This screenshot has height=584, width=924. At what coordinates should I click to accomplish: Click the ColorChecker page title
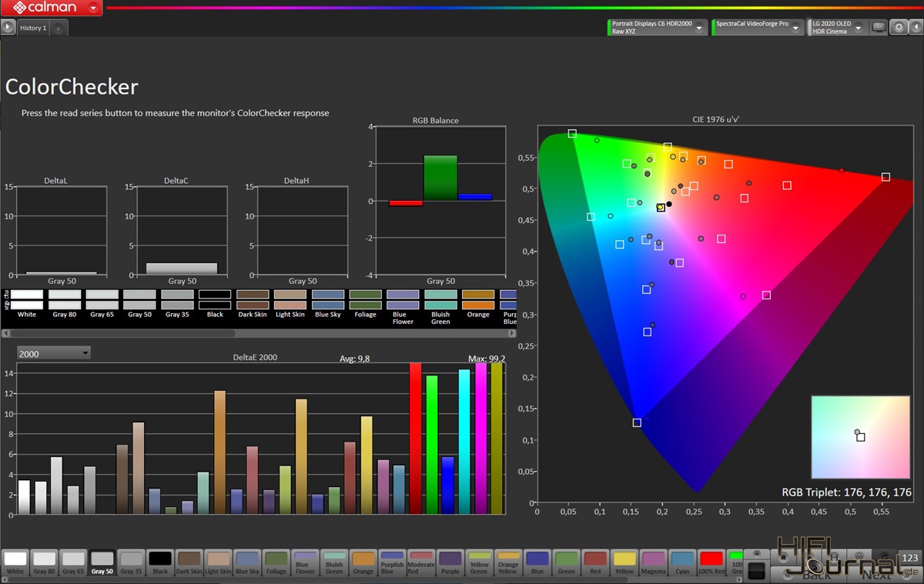(x=72, y=87)
